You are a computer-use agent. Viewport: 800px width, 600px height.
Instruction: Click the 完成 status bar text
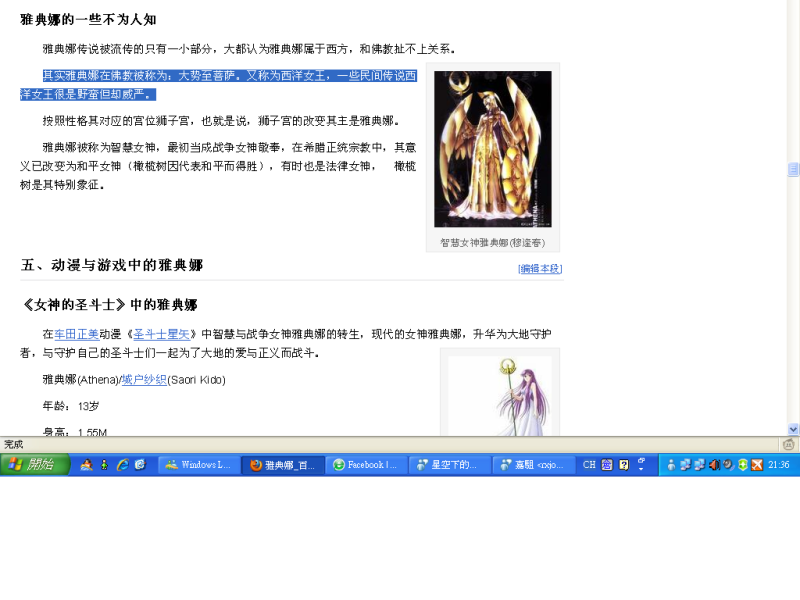click(x=14, y=444)
